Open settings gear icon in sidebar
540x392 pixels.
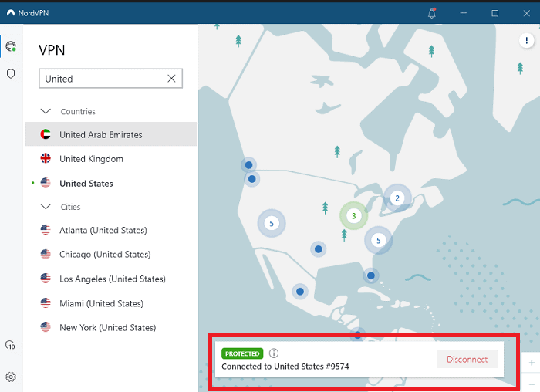(x=11, y=377)
